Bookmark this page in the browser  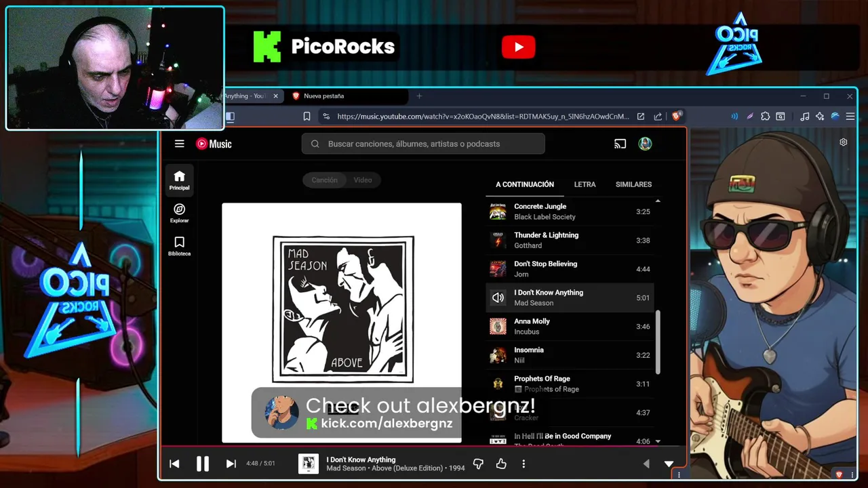pos(307,117)
